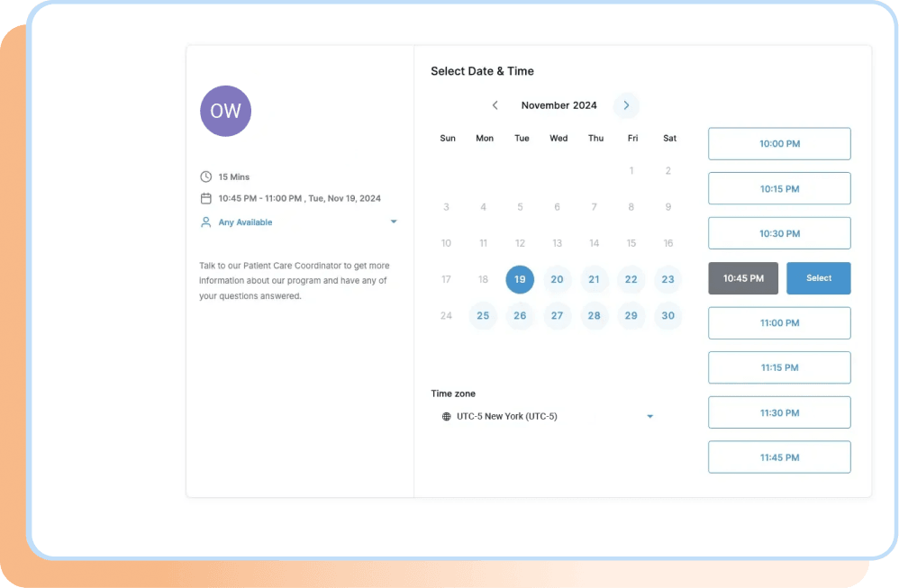Choose the 10:00 PM time slot
This screenshot has width=899, height=588.
[x=778, y=143]
